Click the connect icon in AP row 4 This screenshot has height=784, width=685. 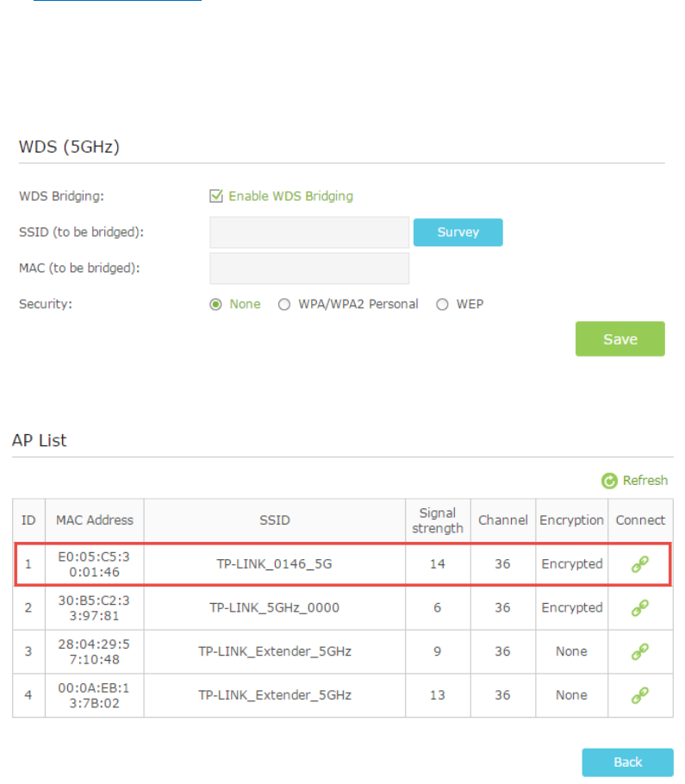639,695
